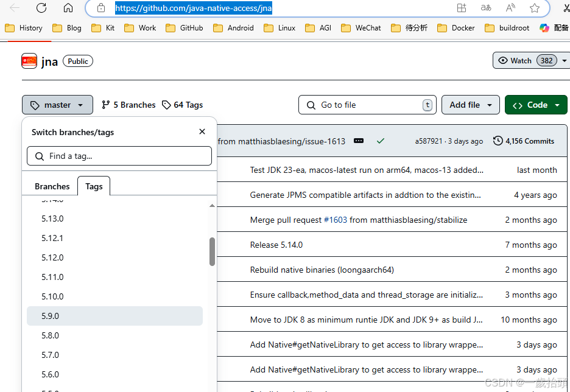Select tag 5.12.1
The image size is (570, 392).
point(114,239)
